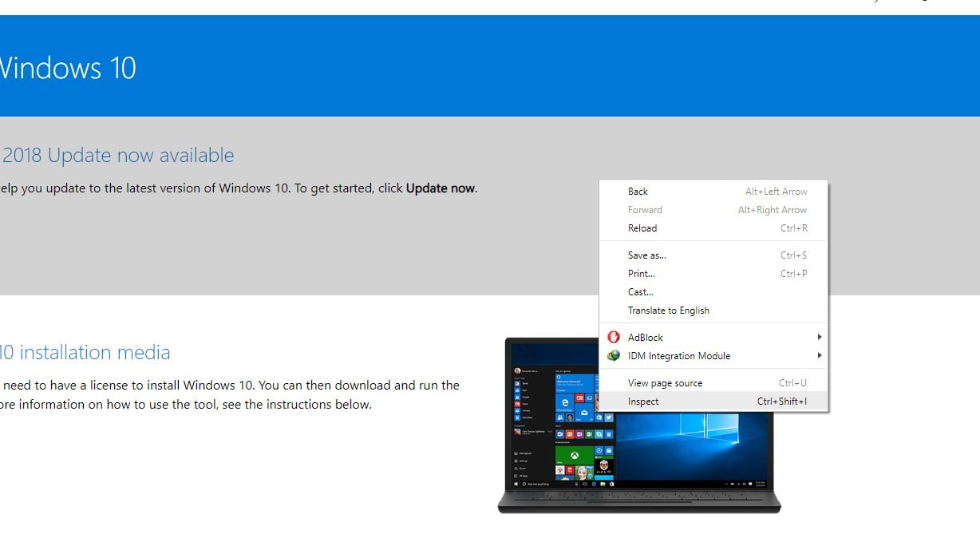Choose Inspect from the context menu
The height and width of the screenshot is (546, 980).
tap(713, 402)
